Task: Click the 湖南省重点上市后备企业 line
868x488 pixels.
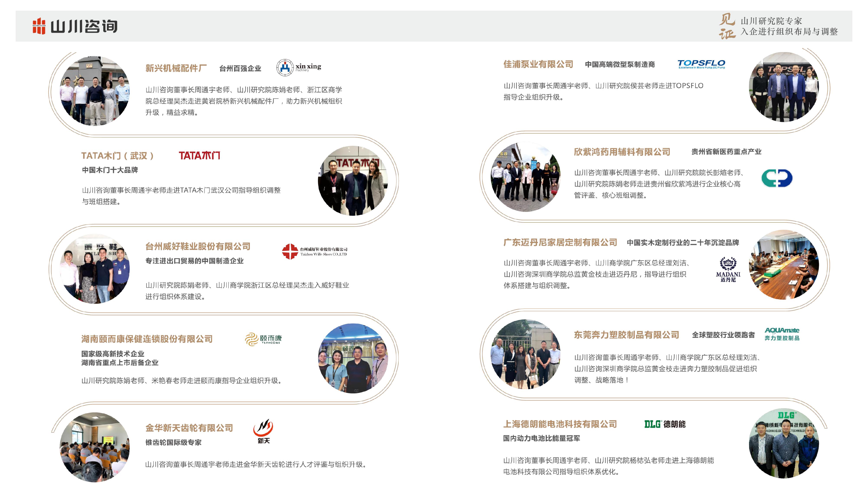Action: [120, 362]
